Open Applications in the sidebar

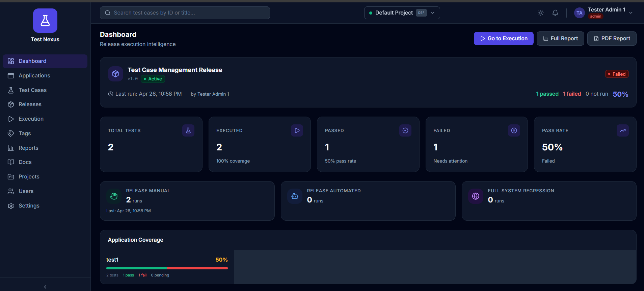[x=45, y=76]
